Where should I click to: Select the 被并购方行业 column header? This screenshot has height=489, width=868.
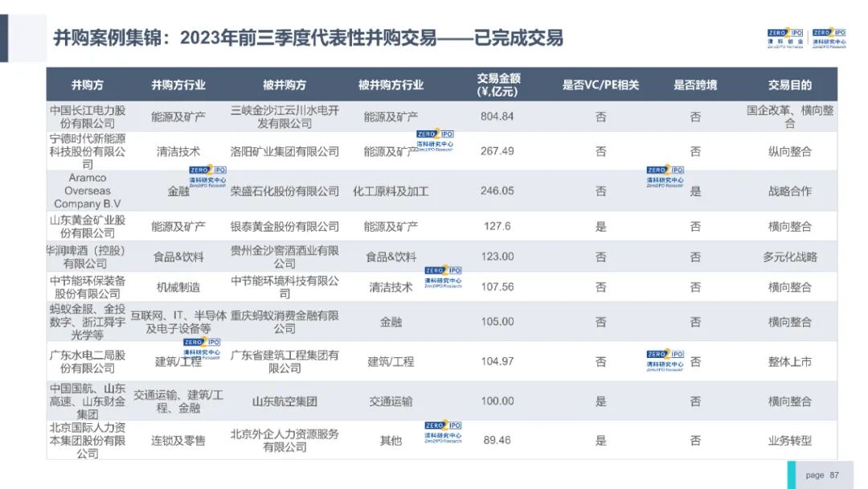click(x=391, y=84)
